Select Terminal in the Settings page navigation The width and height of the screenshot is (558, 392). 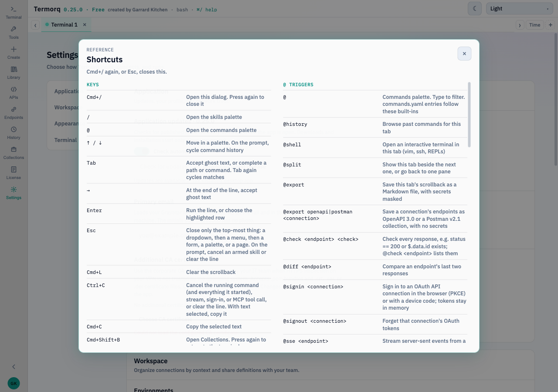(x=65, y=140)
